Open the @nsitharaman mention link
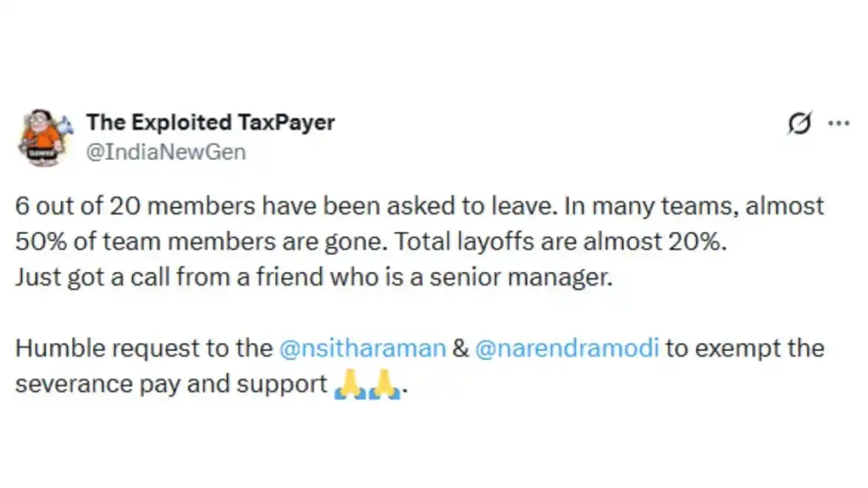Image resolution: width=868 pixels, height=488 pixels. (x=363, y=348)
